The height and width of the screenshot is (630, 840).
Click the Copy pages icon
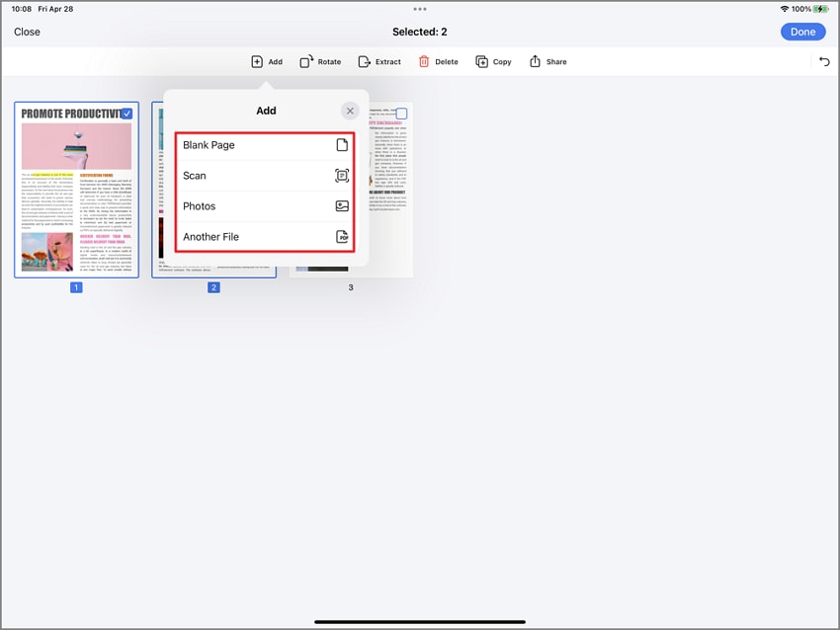tap(481, 62)
